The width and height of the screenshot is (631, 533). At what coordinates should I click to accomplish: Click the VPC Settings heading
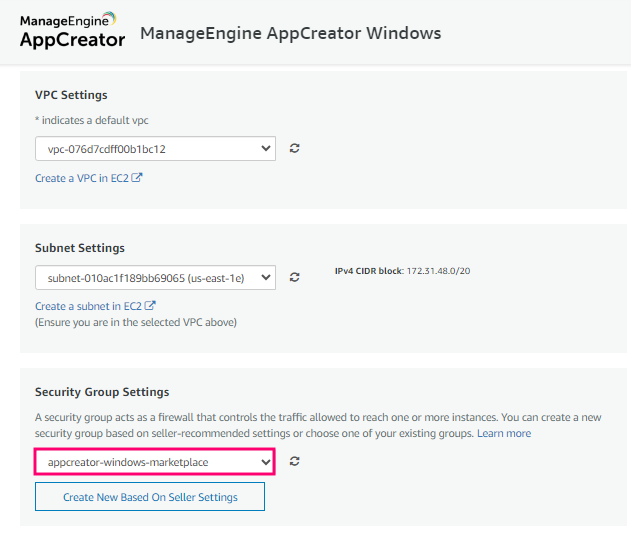(x=71, y=95)
